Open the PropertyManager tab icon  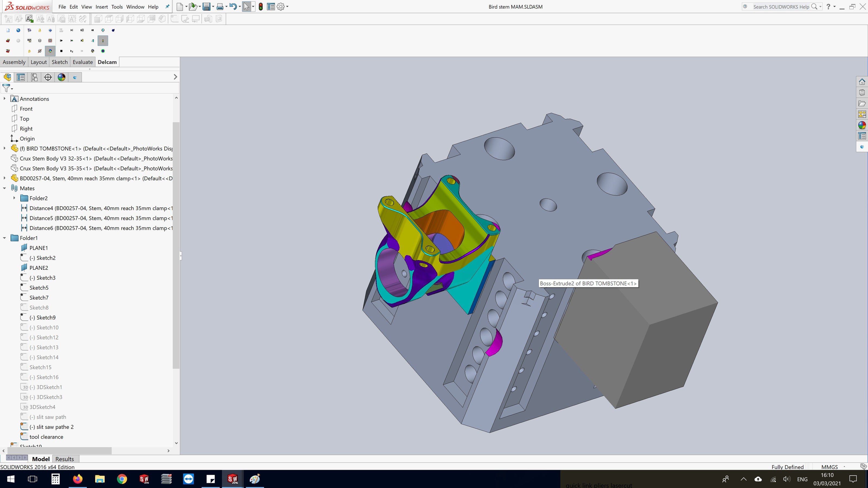pos(21,77)
